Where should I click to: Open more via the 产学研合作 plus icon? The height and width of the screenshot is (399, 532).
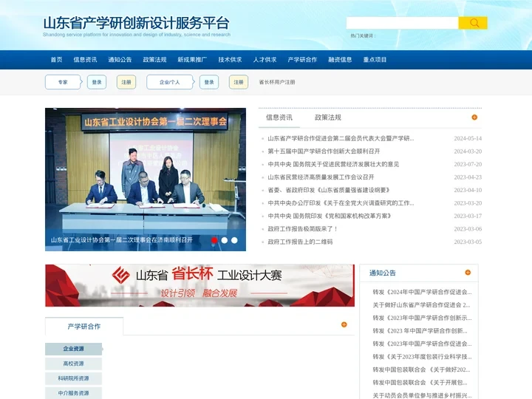[x=344, y=324]
